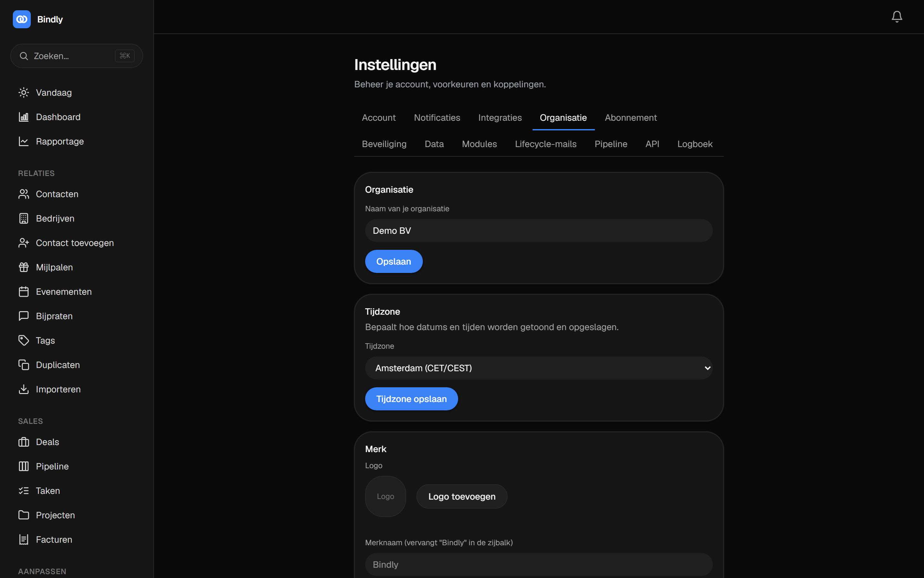Click the Tijdzone opslaan button

point(411,399)
